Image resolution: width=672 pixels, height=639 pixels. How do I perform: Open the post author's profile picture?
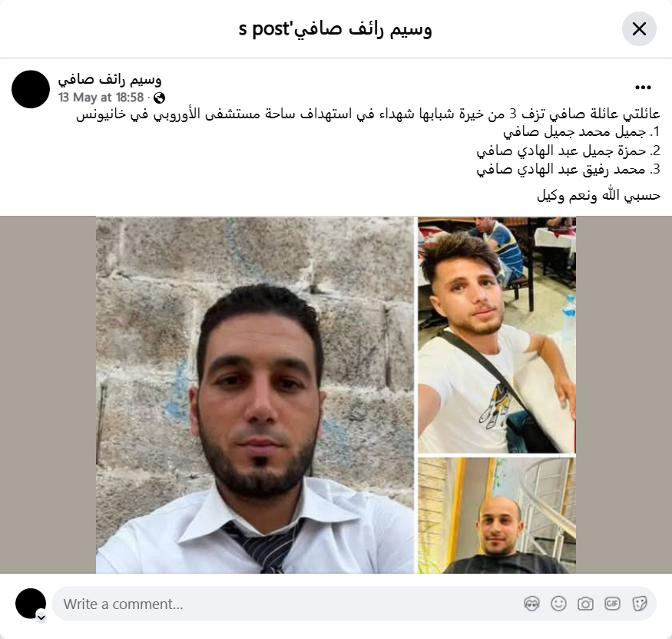[x=31, y=89]
